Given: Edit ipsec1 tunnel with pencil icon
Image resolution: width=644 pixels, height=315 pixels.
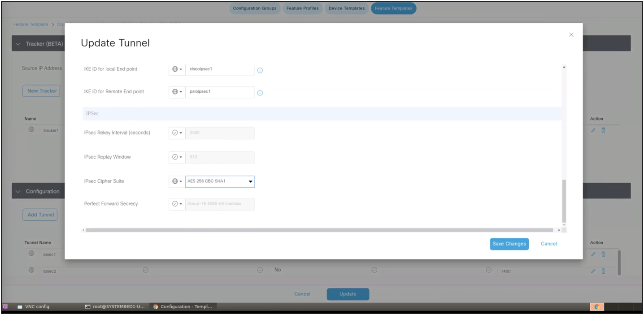Looking at the screenshot, I should coord(593,254).
